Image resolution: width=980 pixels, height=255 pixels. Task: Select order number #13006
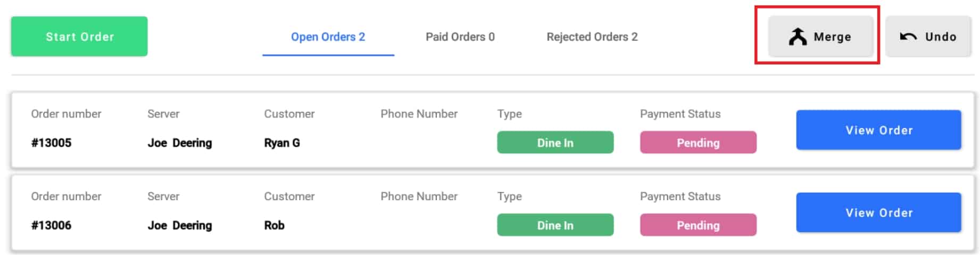point(51,225)
